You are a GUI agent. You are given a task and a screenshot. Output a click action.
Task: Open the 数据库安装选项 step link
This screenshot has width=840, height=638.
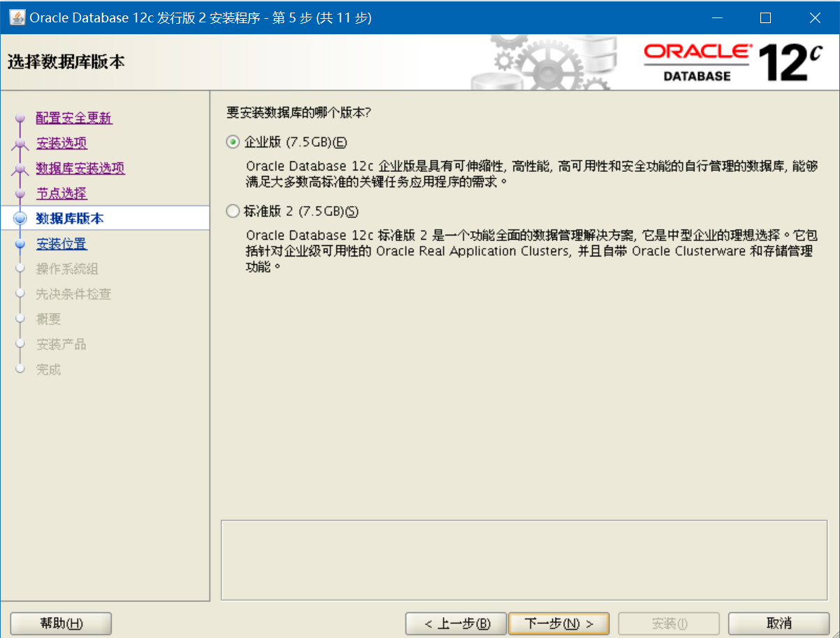pyautogui.click(x=80, y=168)
